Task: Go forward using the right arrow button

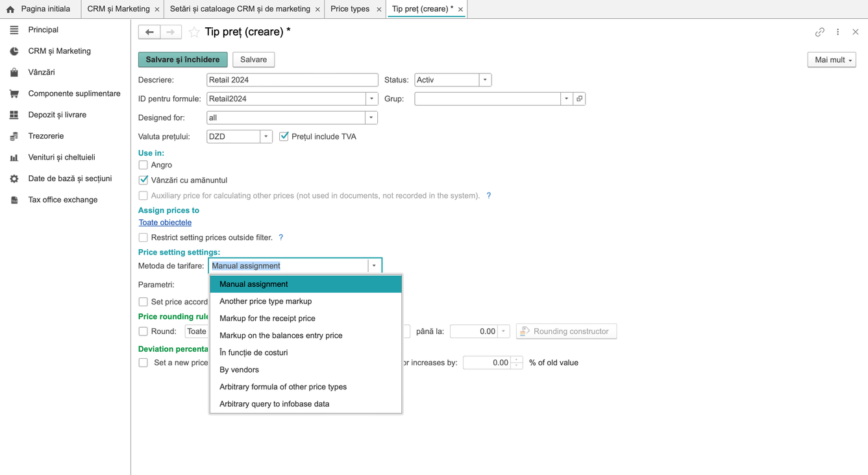Action: 171,32
